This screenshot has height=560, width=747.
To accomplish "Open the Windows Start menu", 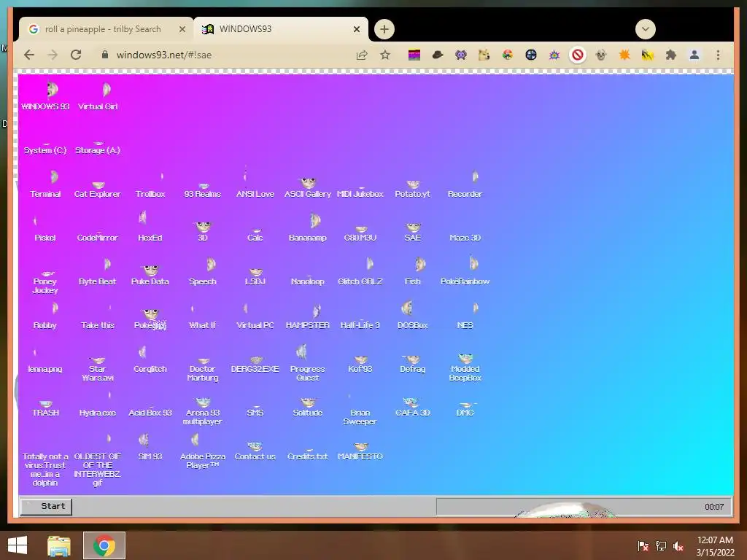I will (18, 545).
